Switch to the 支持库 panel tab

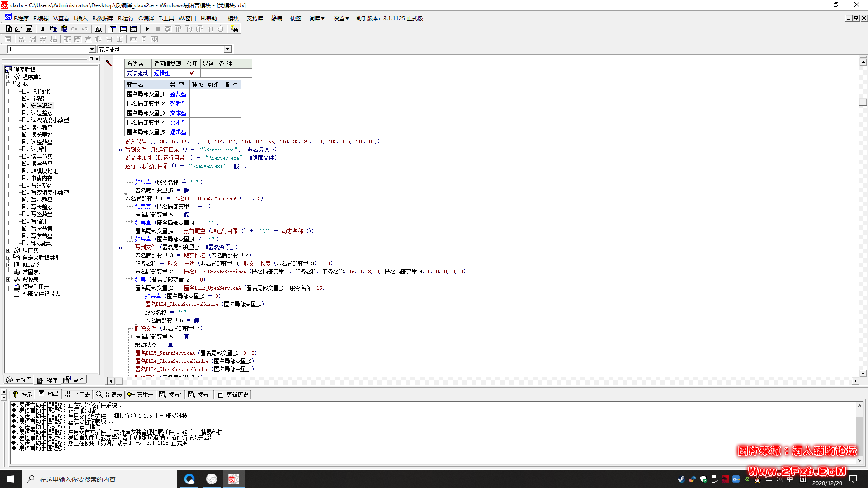click(x=19, y=380)
